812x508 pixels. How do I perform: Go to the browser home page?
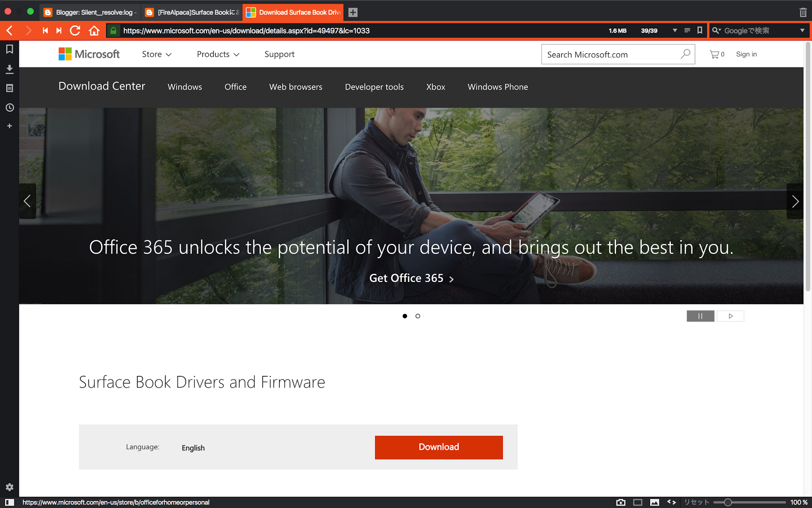[94, 30]
